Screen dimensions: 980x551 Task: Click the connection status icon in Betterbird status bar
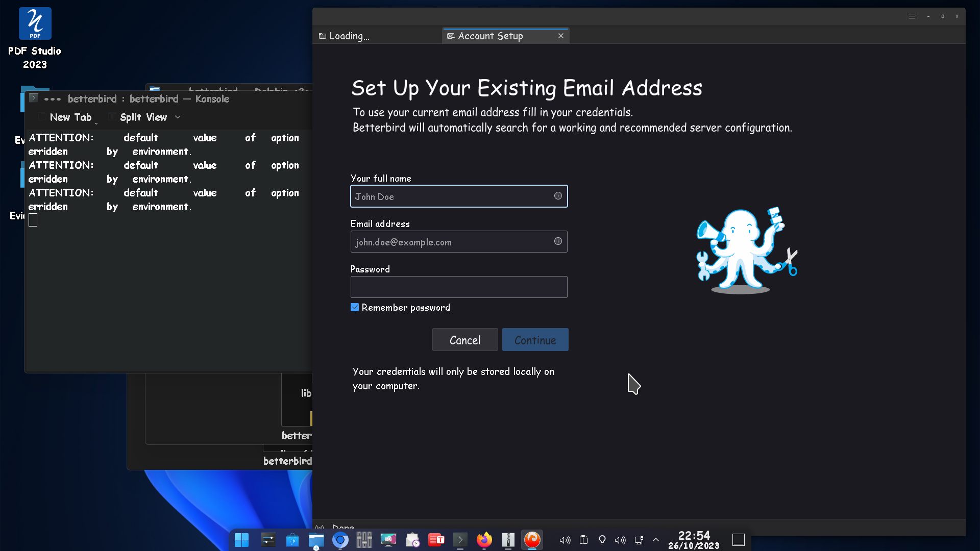click(x=320, y=528)
